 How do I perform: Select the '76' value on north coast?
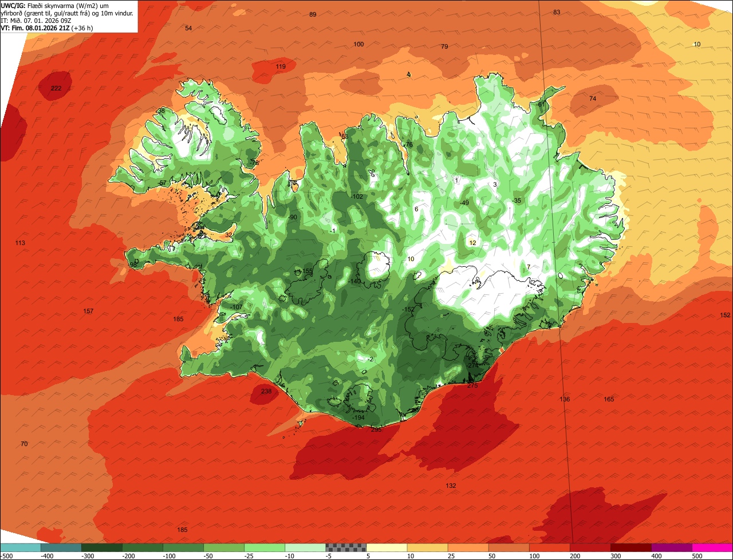(409, 145)
